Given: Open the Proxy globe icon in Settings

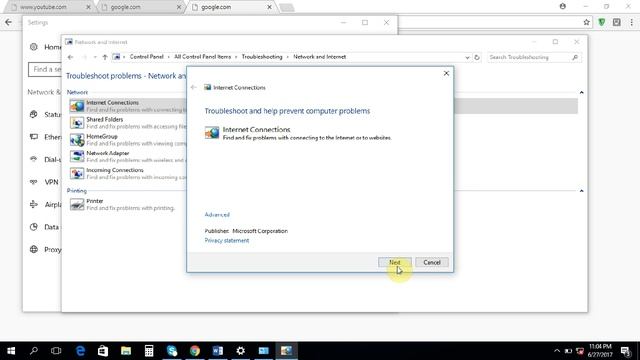Looking at the screenshot, I should pos(34,249).
